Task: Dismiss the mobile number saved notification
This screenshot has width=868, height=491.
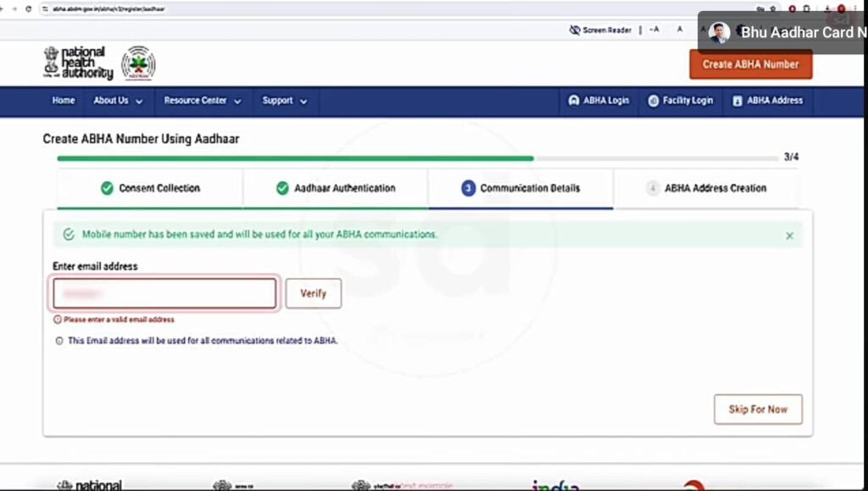Action: coord(789,236)
